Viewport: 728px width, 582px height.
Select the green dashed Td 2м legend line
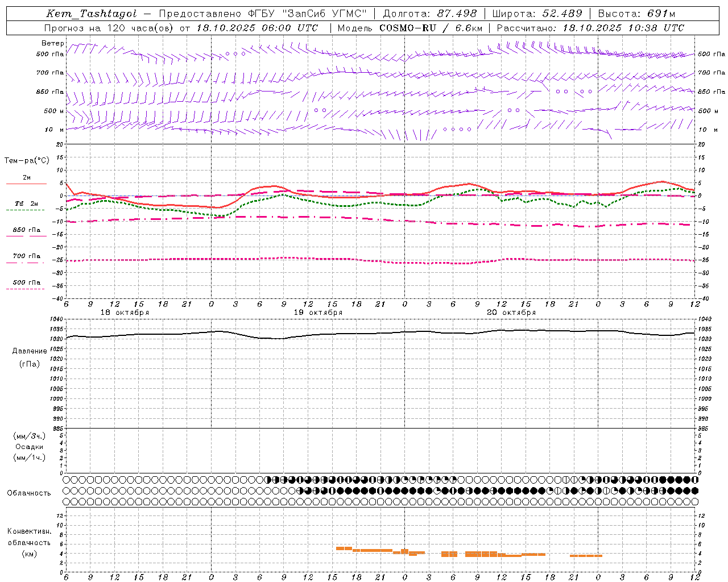tap(25, 210)
